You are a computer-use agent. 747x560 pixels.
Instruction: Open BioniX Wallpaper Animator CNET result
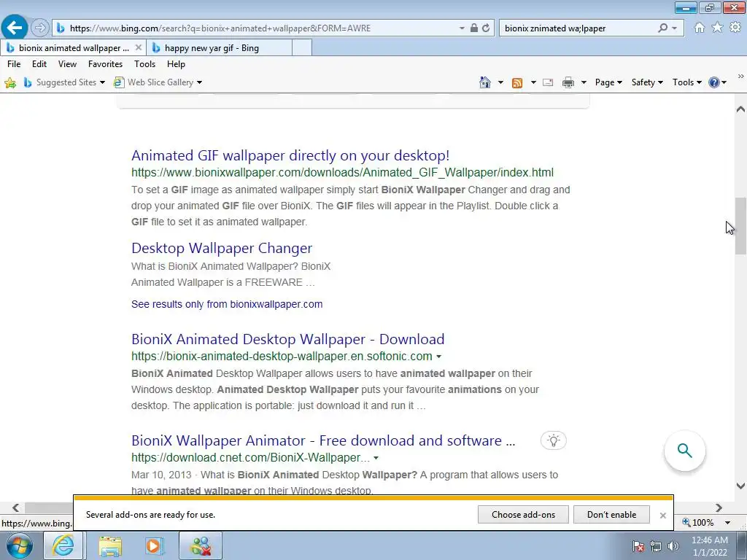click(323, 440)
